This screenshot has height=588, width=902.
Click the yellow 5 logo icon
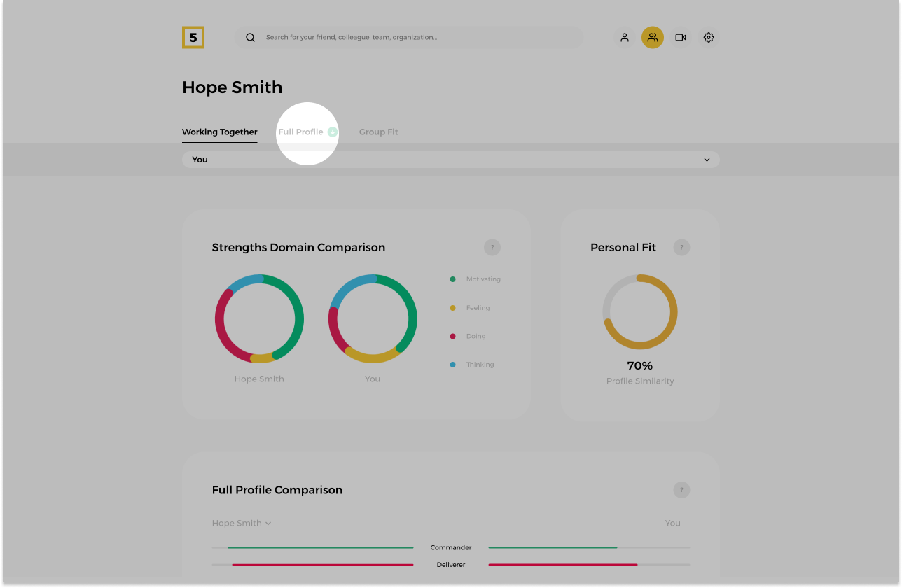(193, 38)
